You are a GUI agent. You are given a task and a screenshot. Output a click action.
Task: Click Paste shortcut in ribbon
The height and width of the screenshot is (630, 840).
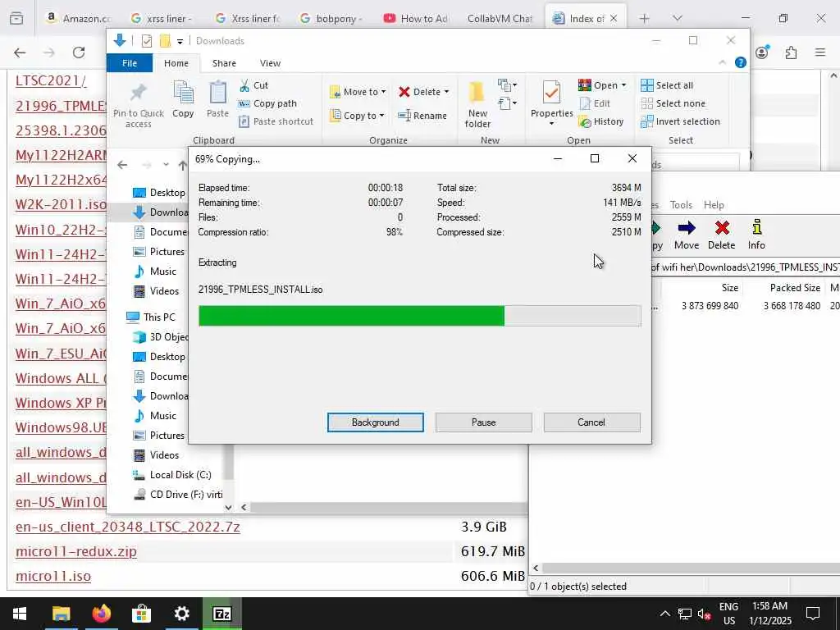[276, 121]
